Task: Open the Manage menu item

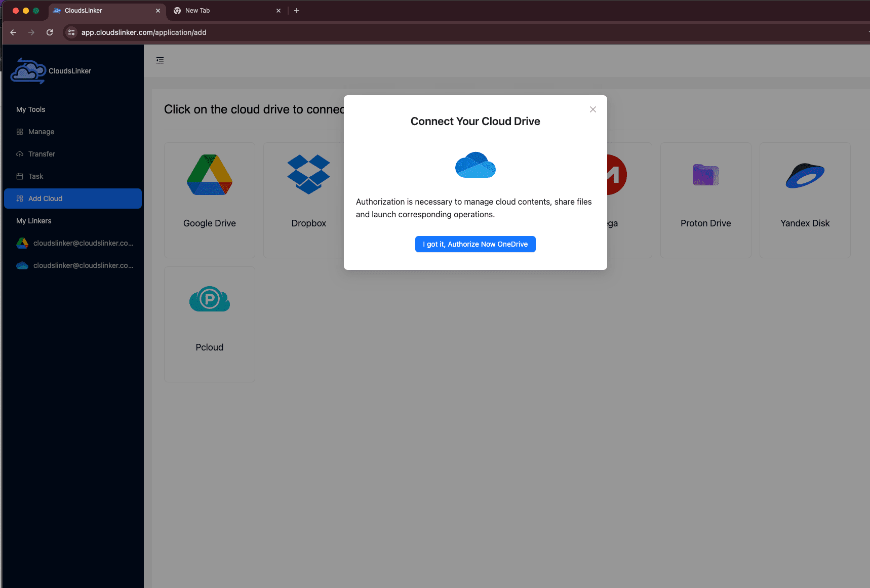Action: 73,132
